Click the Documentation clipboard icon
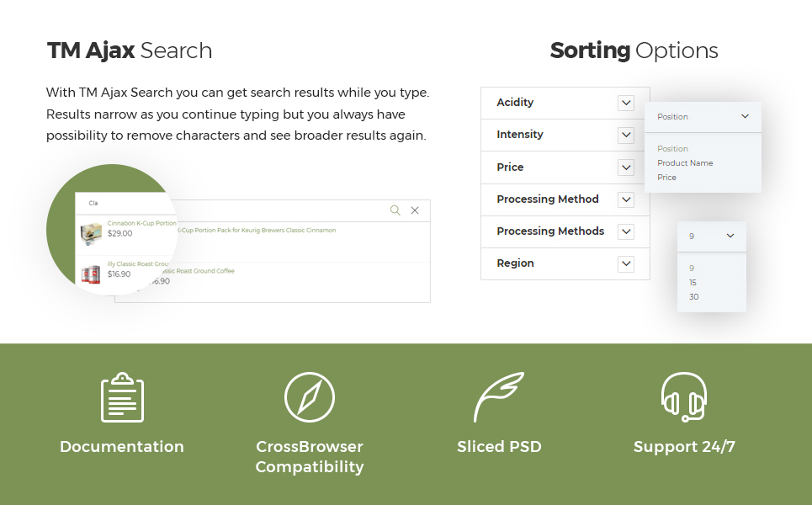 coord(122,397)
